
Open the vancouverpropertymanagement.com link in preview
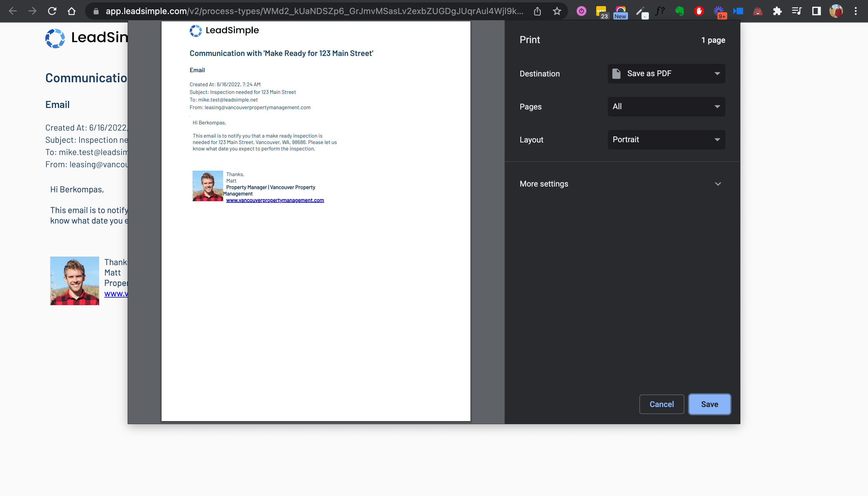[x=275, y=200]
